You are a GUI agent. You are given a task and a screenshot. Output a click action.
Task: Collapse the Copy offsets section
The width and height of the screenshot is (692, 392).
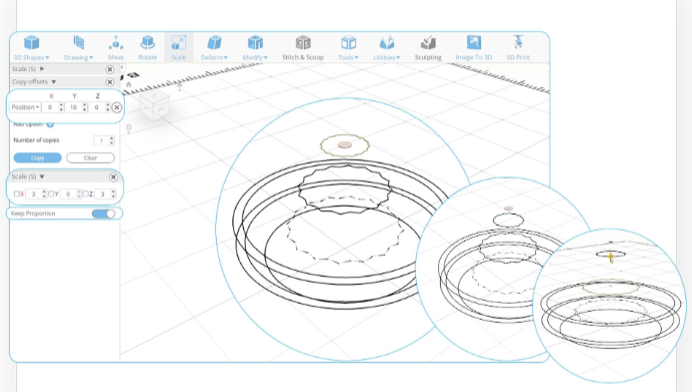click(x=54, y=82)
